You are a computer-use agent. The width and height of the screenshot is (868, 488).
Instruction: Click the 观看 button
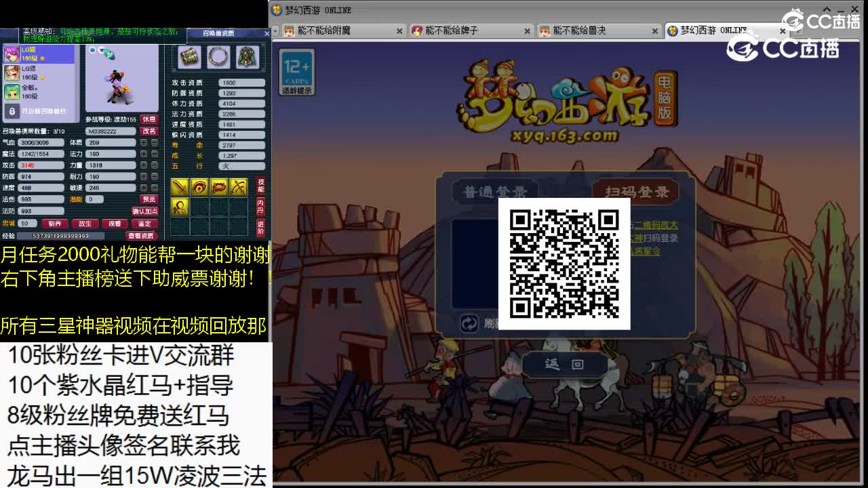[x=115, y=223]
